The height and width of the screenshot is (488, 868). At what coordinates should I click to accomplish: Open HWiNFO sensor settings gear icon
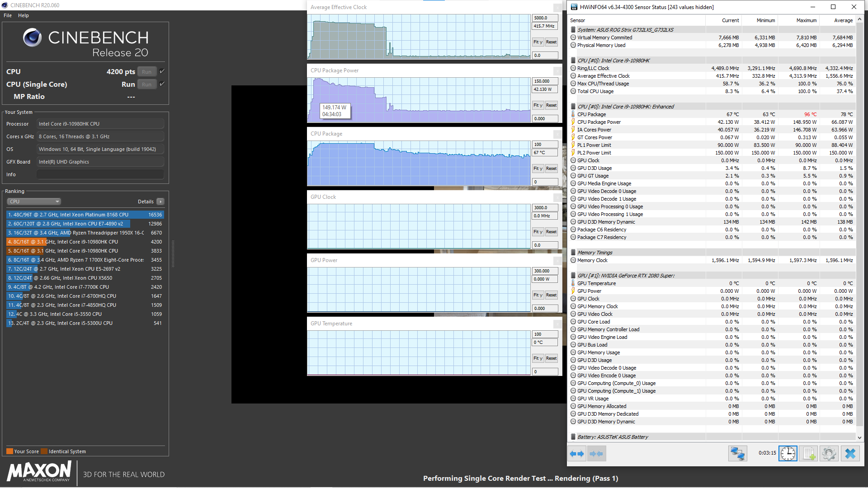(x=829, y=454)
